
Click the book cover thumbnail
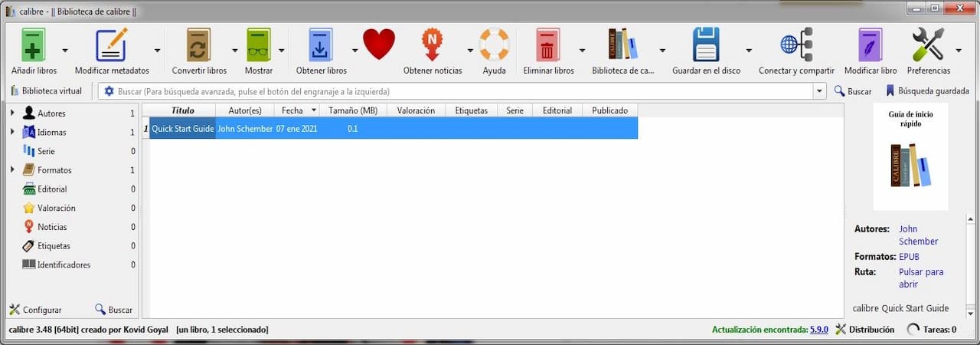coord(910,157)
